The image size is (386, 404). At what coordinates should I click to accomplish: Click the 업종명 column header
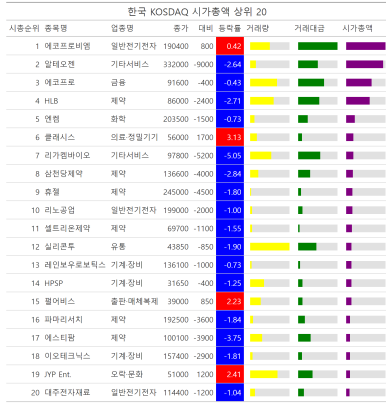point(122,28)
